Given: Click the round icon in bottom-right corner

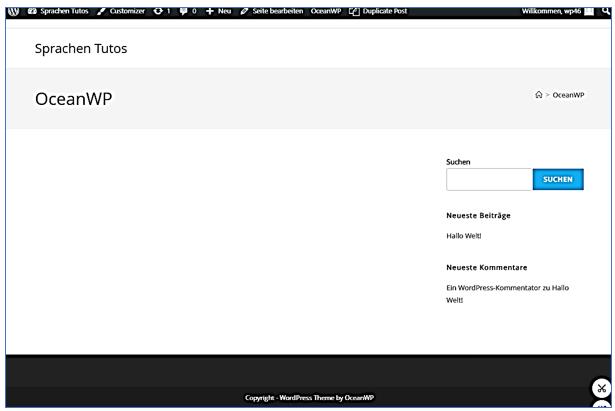Looking at the screenshot, I should 601,388.
